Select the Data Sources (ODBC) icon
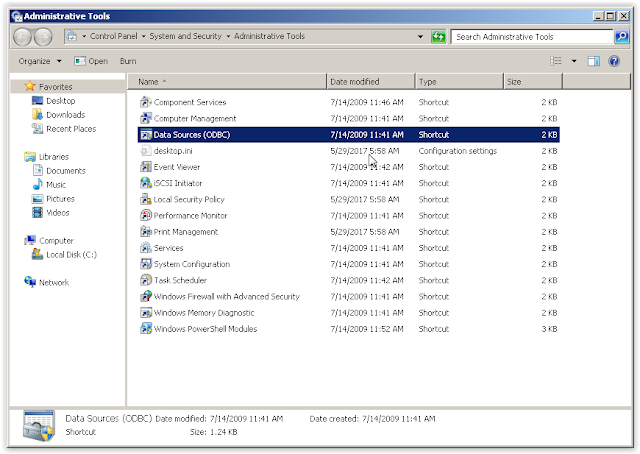Image resolution: width=640 pixels, height=454 pixels. point(146,135)
